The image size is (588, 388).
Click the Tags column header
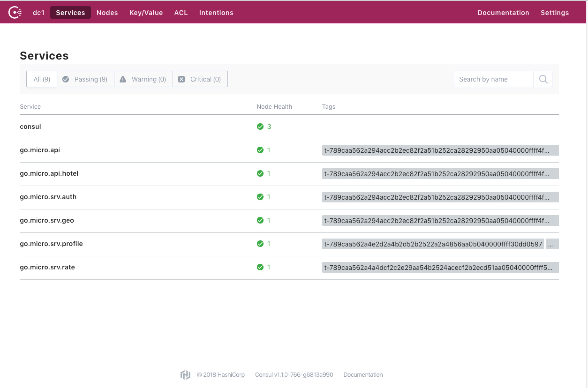click(329, 107)
